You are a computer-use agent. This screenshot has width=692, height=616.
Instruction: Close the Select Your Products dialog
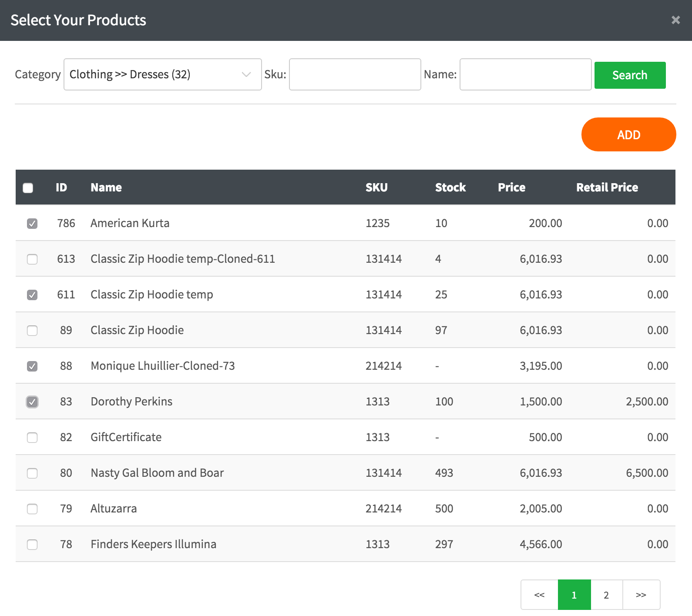(675, 20)
